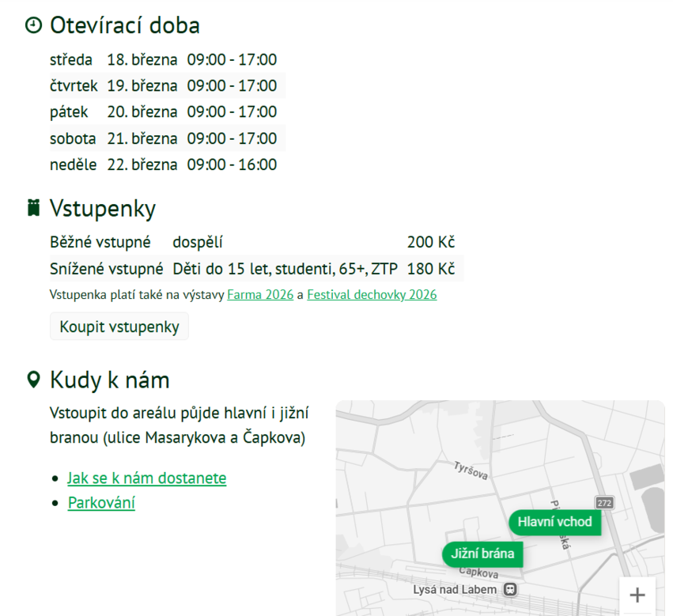Click the road 272 badge on the map
Screen dimensions: 673x616
click(x=604, y=503)
